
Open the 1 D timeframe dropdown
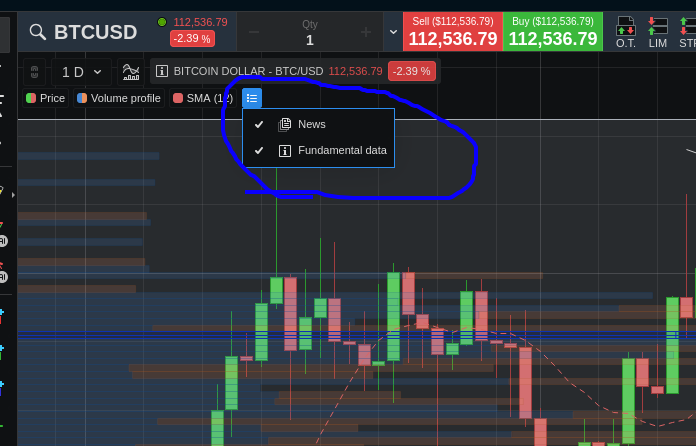(81, 71)
